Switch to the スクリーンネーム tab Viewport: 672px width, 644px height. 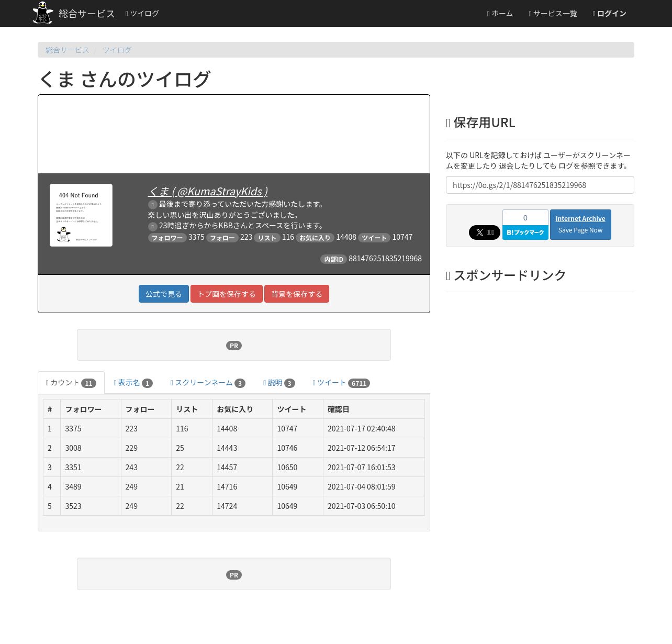208,383
